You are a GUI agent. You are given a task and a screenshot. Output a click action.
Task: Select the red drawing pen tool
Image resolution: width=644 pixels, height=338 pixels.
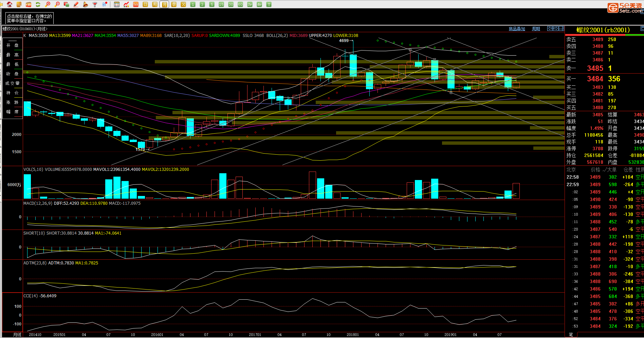click(x=76, y=4)
